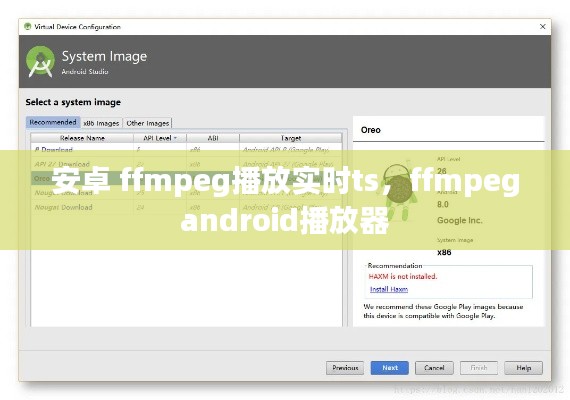Open Help for this dialog
This screenshot has width=570, height=400.
pyautogui.click(x=523, y=368)
